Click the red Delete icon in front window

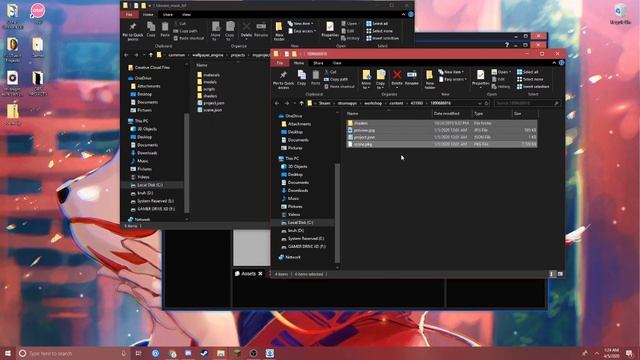pyautogui.click(x=397, y=77)
